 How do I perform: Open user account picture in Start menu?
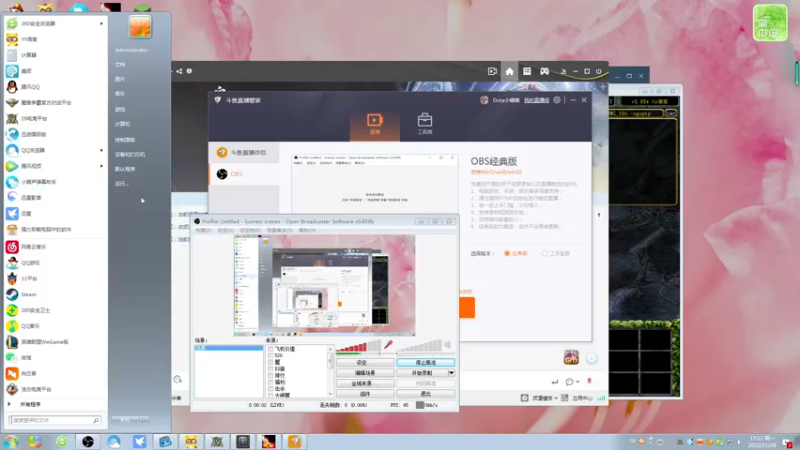[140, 26]
